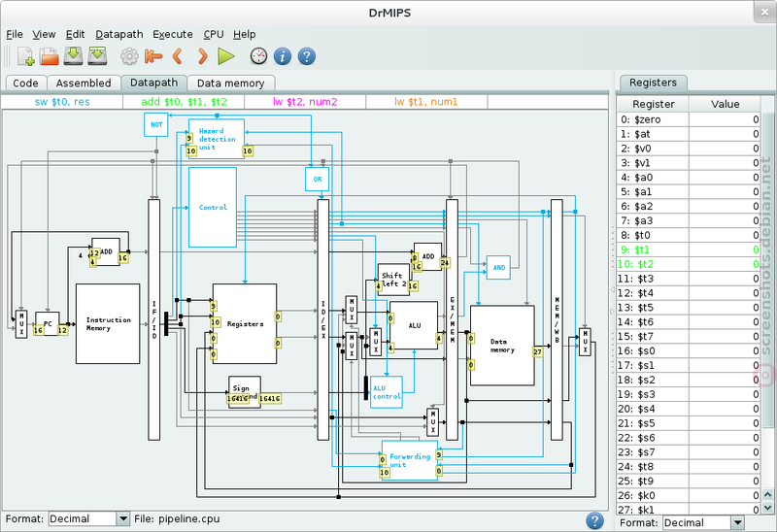Click the green Run play icon

[226, 56]
